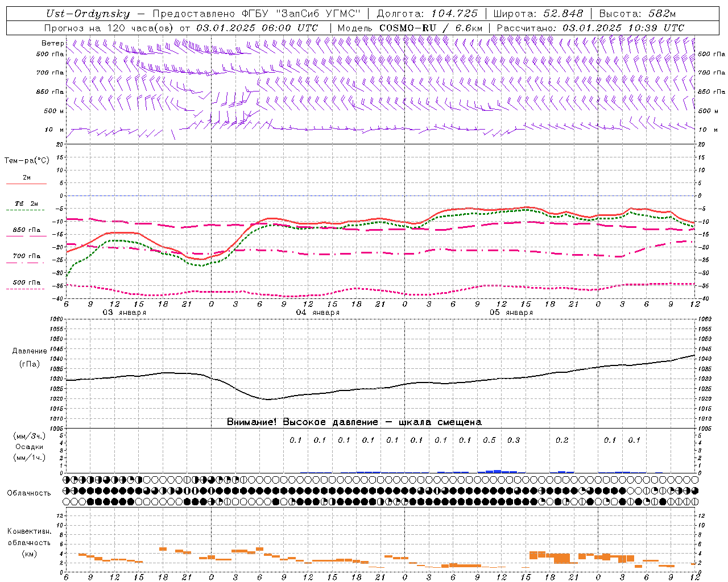Click the Ветер wind panel label
728x582 pixels.
tap(52, 43)
